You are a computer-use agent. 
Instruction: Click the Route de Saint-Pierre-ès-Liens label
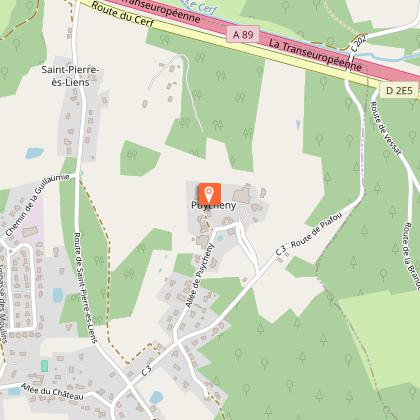(x=85, y=288)
